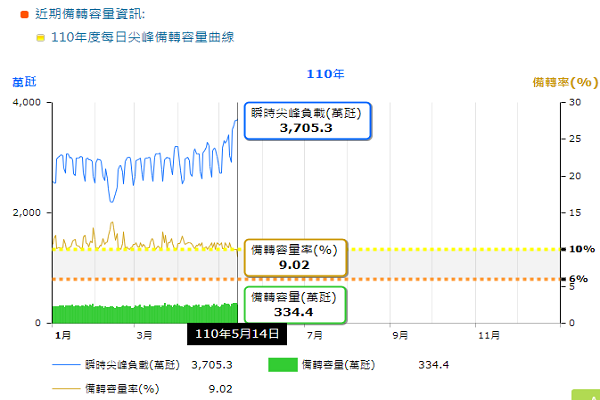Viewport: 600px width, 400px height.
Task: Toggle the 備轉容量率 yellow line legend marker
Action: tap(65, 387)
